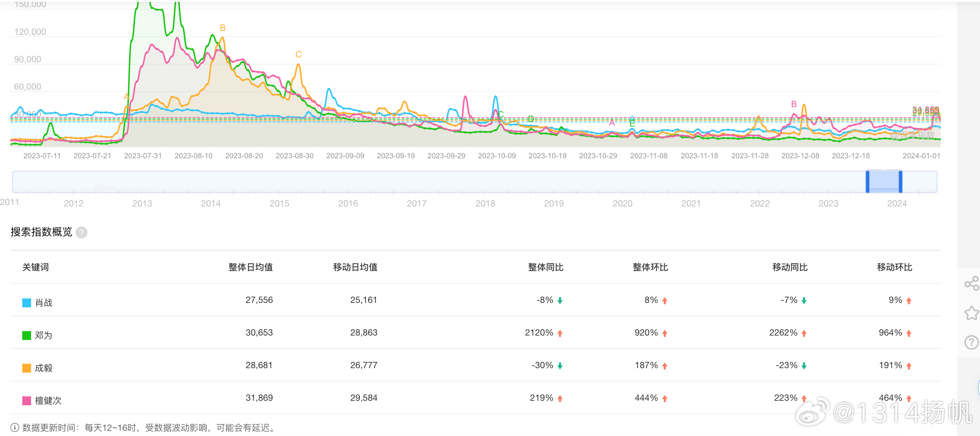Screen dimensions: 980x436
Task: Click the 整体日均值 column header
Action: click(x=250, y=267)
